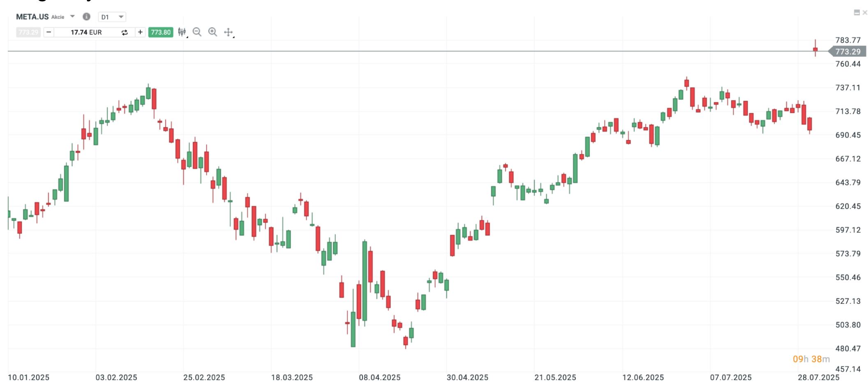Zoom out the price chart

[197, 32]
